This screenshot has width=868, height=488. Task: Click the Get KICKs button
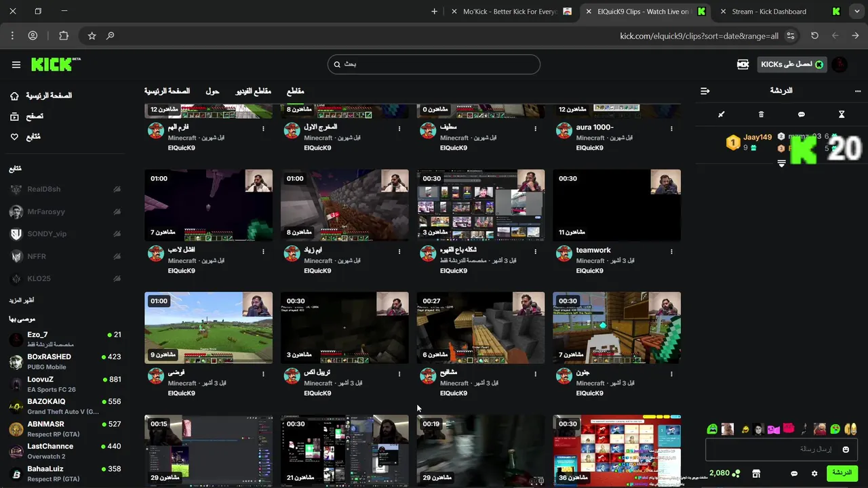(x=792, y=64)
